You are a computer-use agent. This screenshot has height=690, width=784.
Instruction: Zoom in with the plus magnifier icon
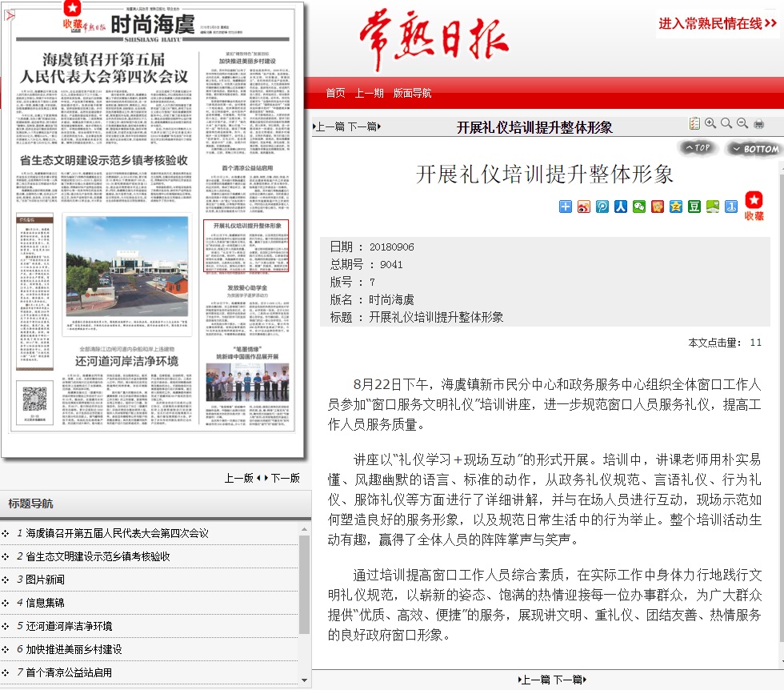[x=710, y=123]
